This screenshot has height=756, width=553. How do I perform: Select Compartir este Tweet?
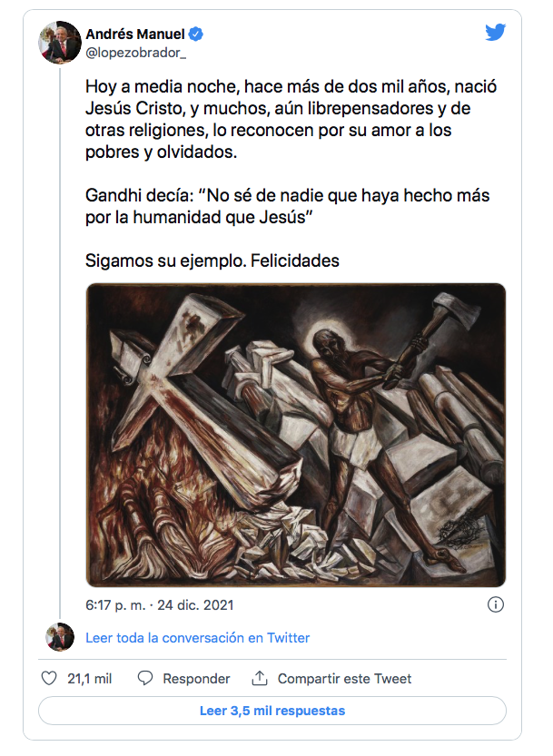point(344,679)
